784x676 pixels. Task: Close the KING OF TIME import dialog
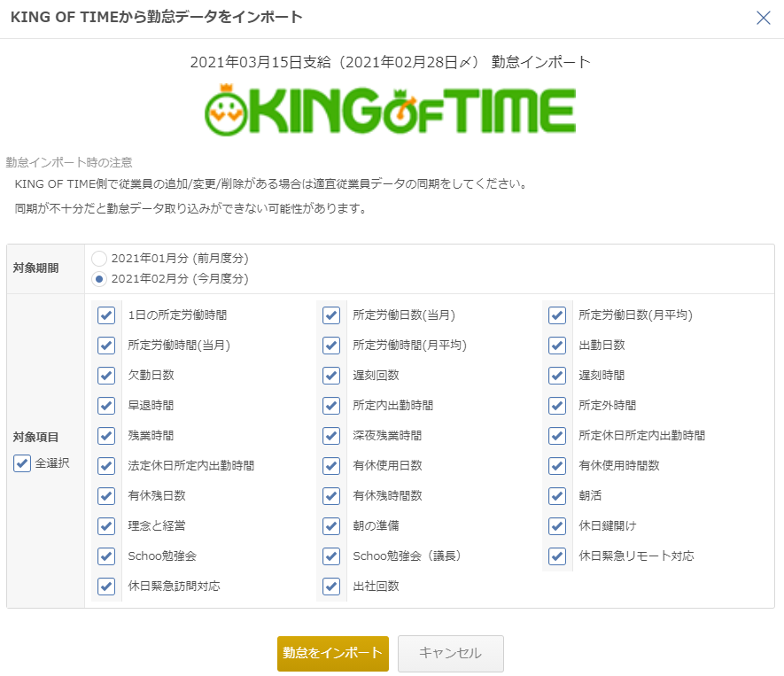pos(763,18)
